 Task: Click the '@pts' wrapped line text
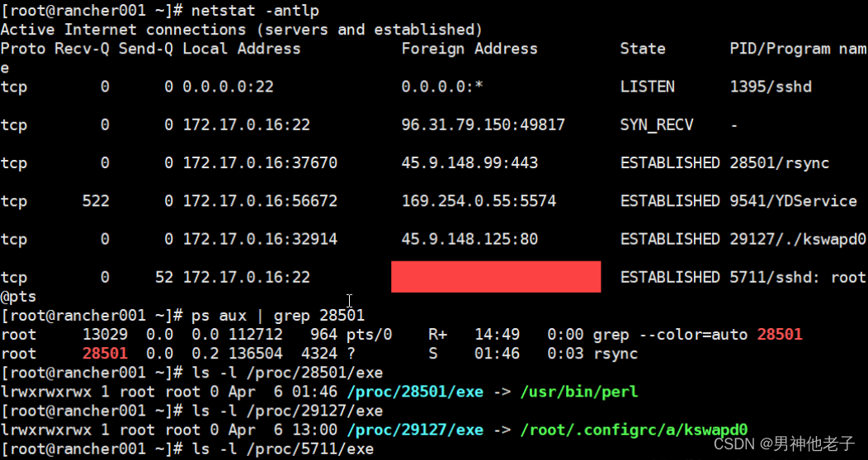[x=18, y=297]
